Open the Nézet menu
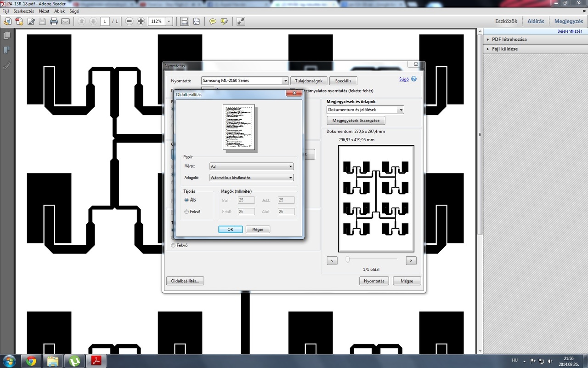The image size is (588, 368). tap(45, 11)
